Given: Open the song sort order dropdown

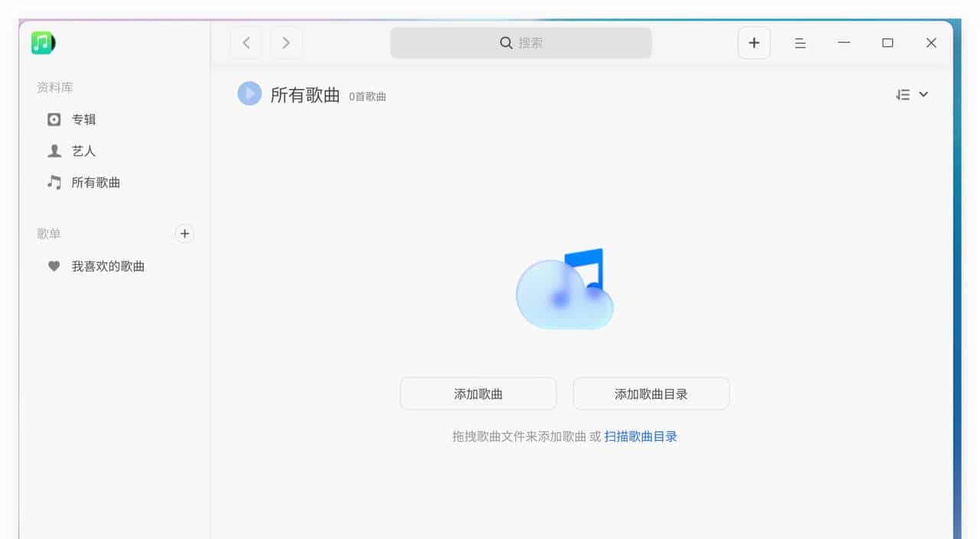Looking at the screenshot, I should pyautogui.click(x=912, y=94).
